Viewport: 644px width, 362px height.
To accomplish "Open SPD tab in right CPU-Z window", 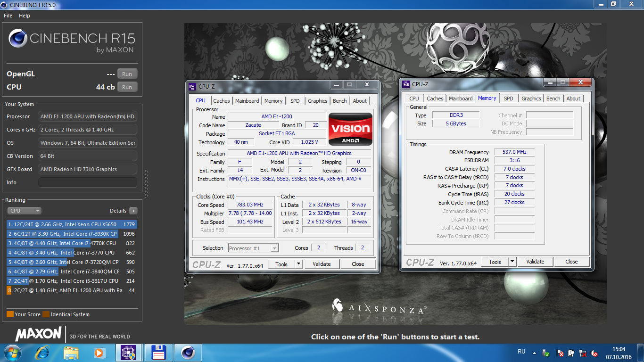I will [x=508, y=99].
